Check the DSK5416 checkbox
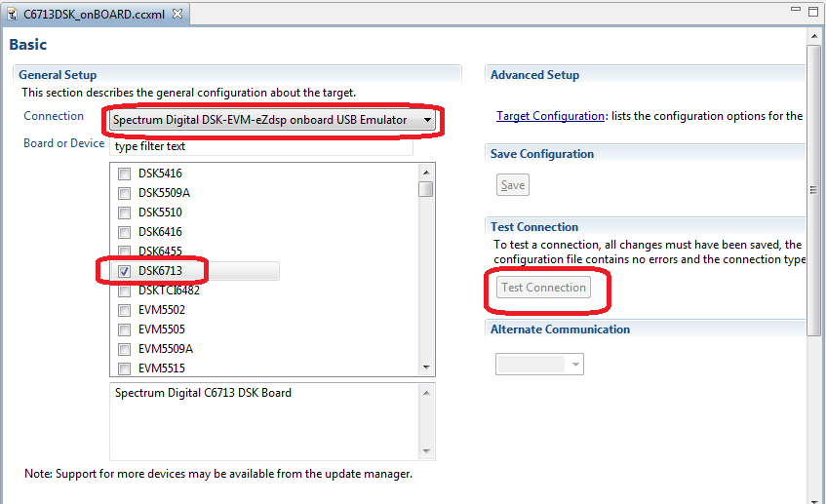Screen dimensions: 826x504 pyautogui.click(x=124, y=174)
